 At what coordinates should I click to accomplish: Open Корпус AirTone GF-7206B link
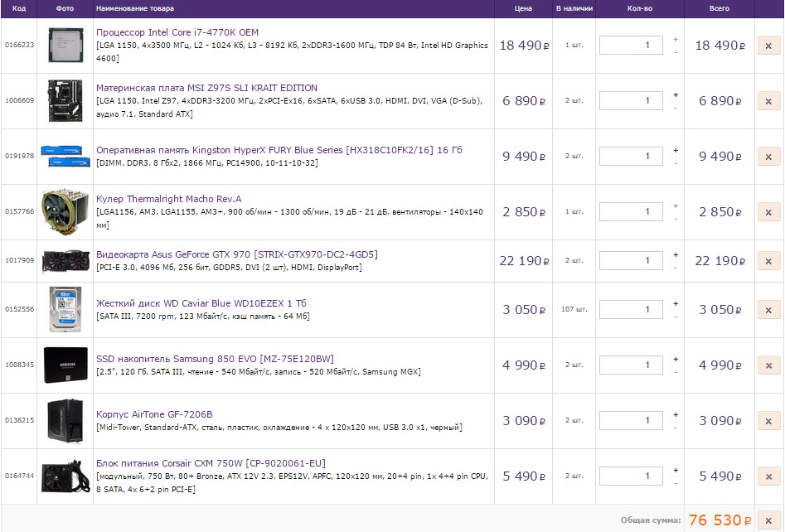[x=154, y=415]
